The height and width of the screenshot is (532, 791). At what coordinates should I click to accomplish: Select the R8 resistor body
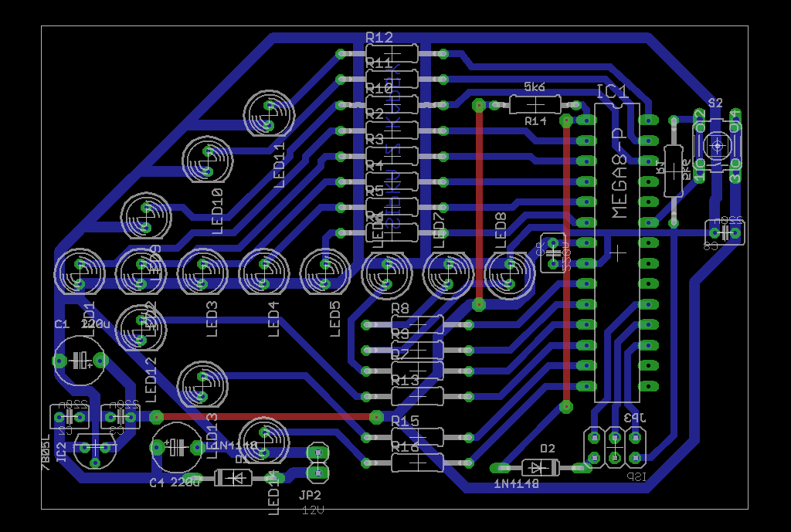click(417, 324)
